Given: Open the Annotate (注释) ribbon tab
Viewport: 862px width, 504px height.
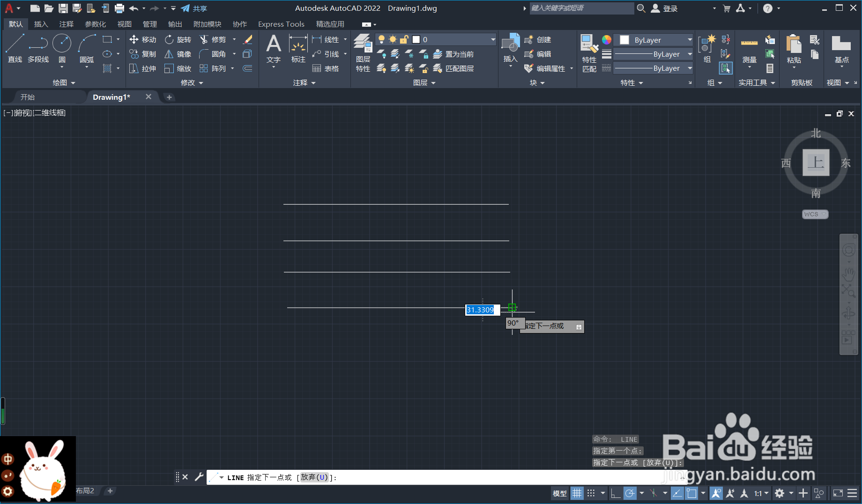Looking at the screenshot, I should (66, 24).
